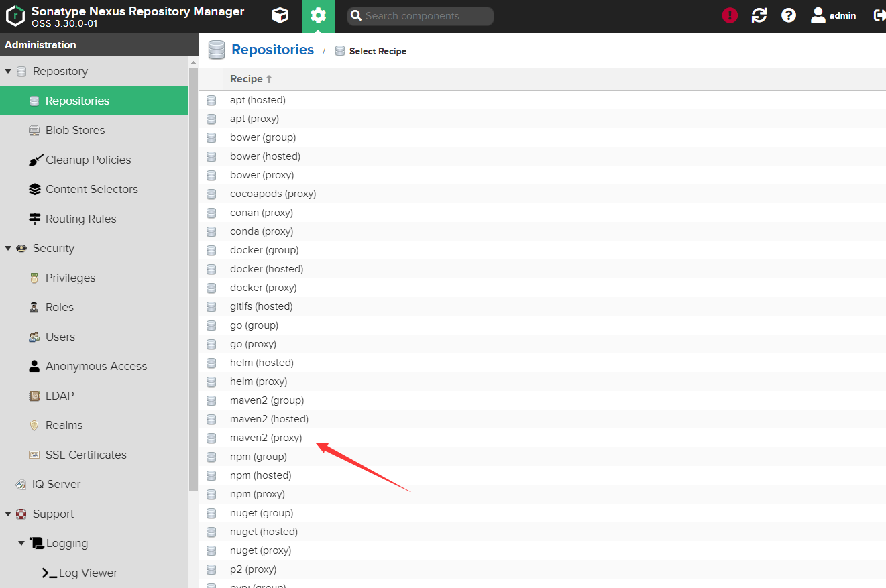Open the Help question mark icon
The height and width of the screenshot is (588, 886).
[789, 15]
